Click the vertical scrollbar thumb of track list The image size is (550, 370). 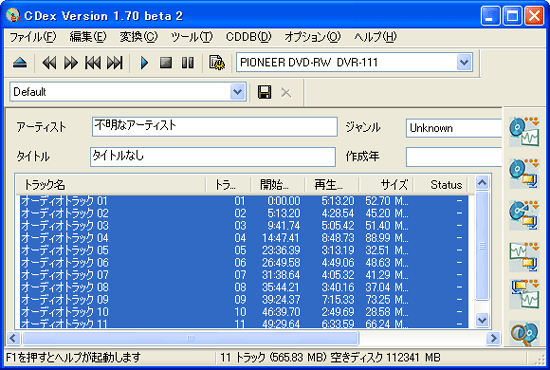482,246
